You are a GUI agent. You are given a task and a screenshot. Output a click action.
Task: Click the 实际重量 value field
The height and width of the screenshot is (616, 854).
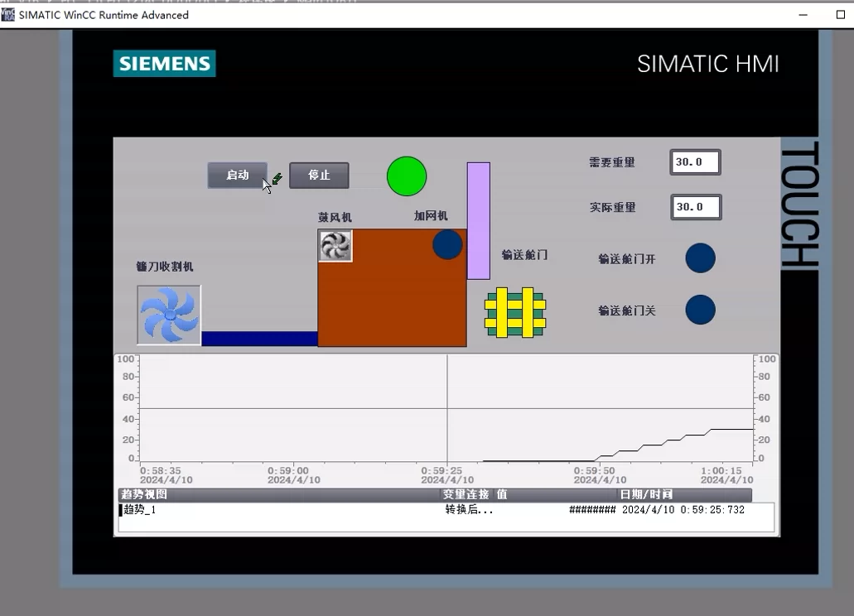tap(696, 207)
